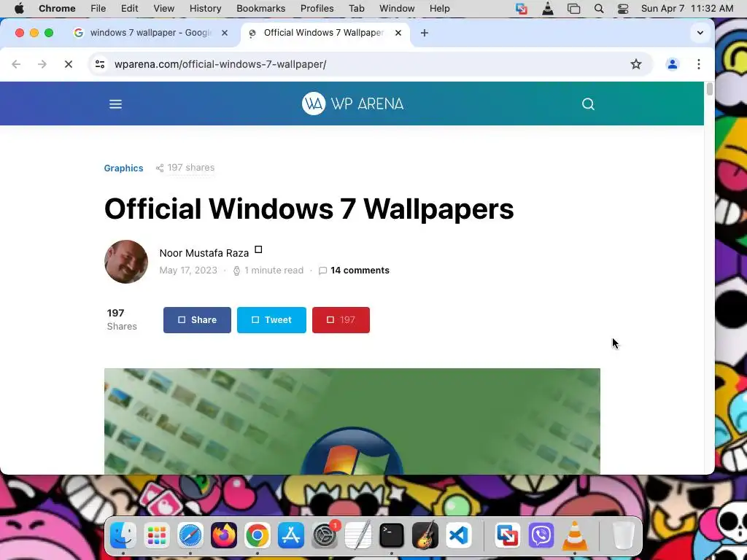Image resolution: width=747 pixels, height=560 pixels.
Task: Click the screen mirroring menu bar icon
Action: pos(573,9)
